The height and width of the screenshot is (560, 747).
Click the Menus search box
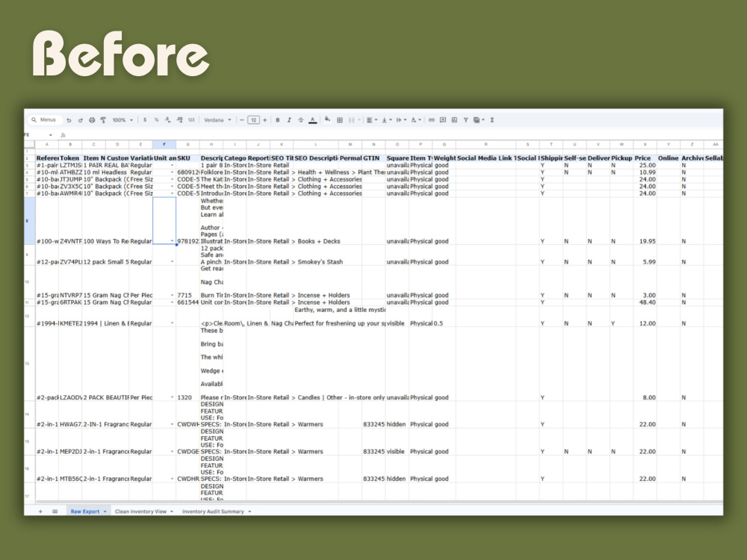44,120
